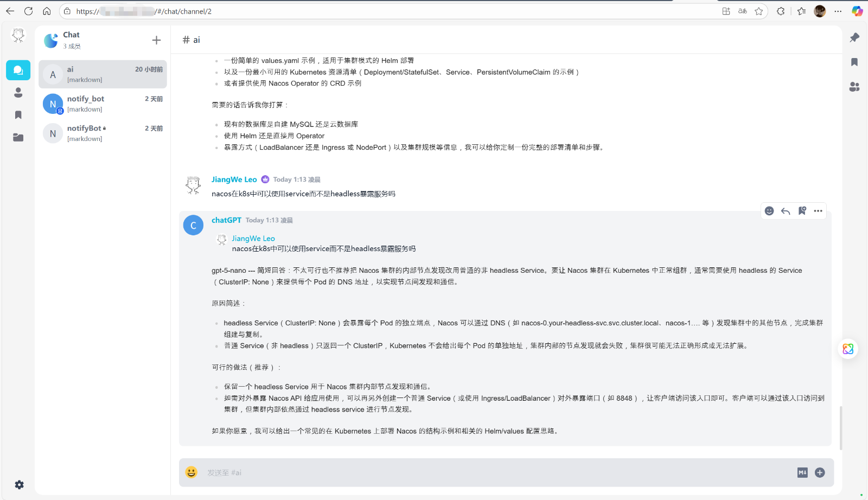Reply to the chatGPT message
868x500 pixels.
[x=785, y=211]
